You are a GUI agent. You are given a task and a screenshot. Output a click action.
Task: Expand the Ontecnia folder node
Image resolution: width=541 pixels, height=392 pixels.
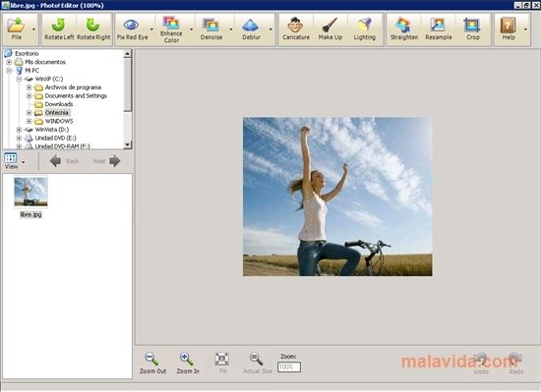click(29, 113)
